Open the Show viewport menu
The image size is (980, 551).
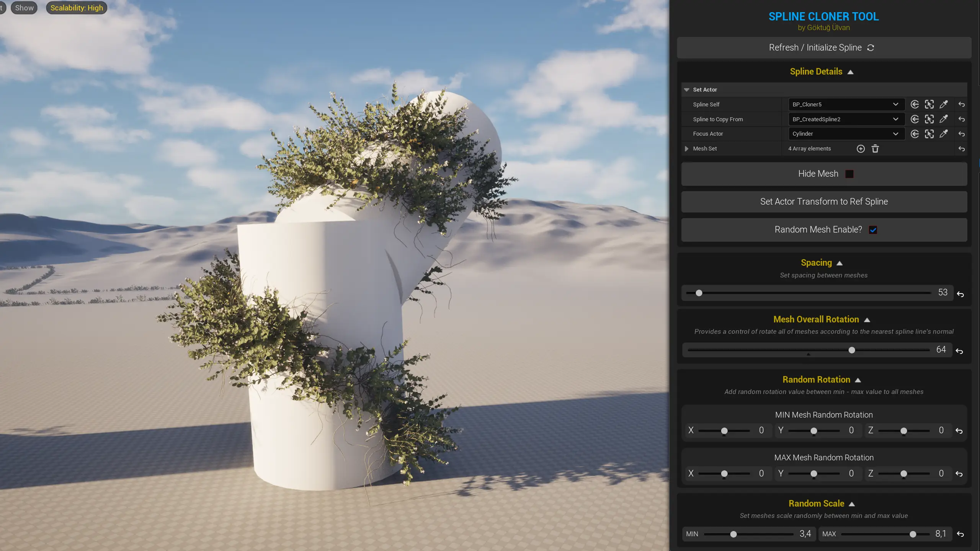pos(24,8)
